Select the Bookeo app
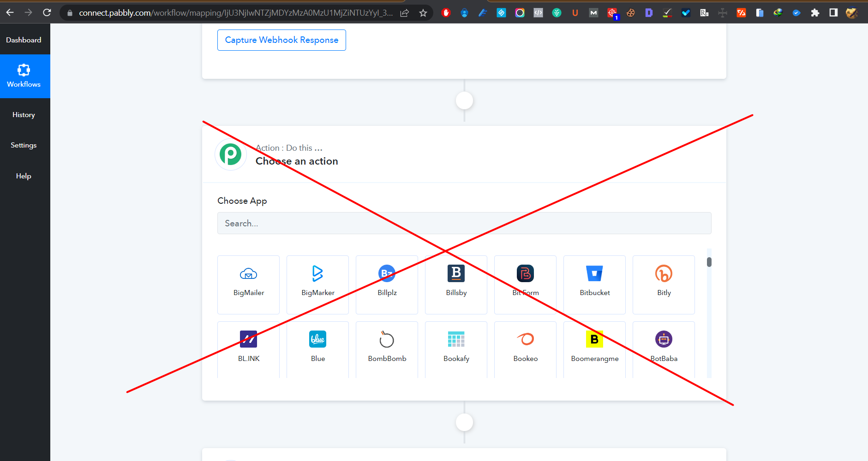Screen dimensions: 868x461 (x=525, y=349)
